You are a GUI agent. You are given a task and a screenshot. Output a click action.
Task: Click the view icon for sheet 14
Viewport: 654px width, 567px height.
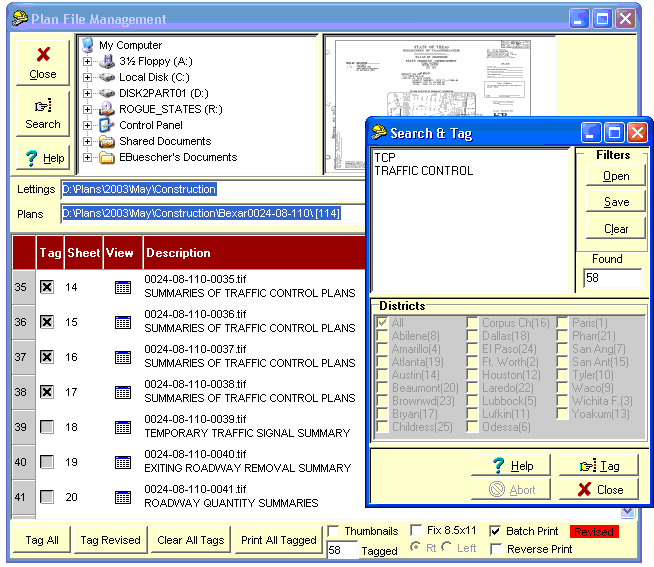pyautogui.click(x=122, y=287)
